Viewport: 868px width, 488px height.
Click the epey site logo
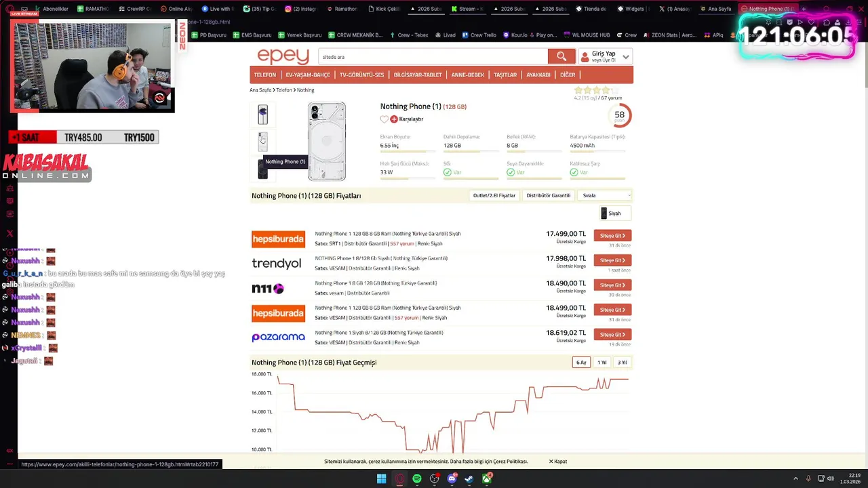283,56
